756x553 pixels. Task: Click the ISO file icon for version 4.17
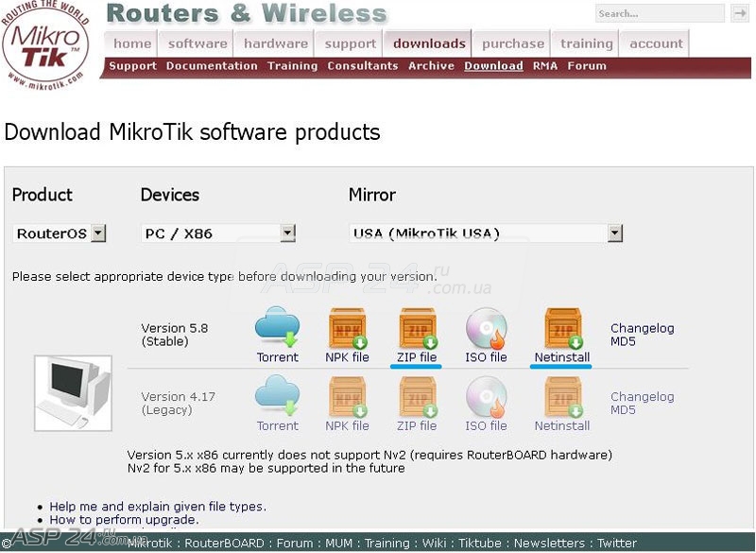point(485,397)
